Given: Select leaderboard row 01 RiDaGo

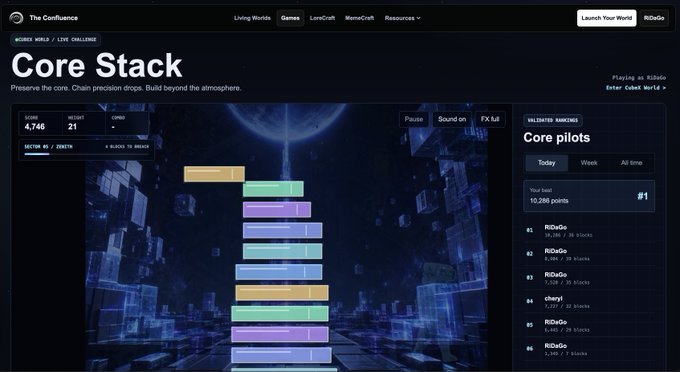Looking at the screenshot, I should tap(589, 231).
